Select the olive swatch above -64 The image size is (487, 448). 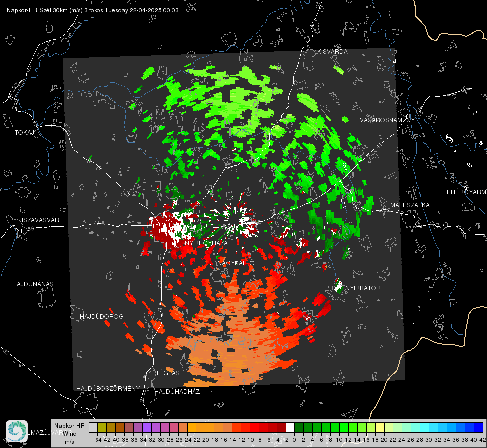point(102,427)
